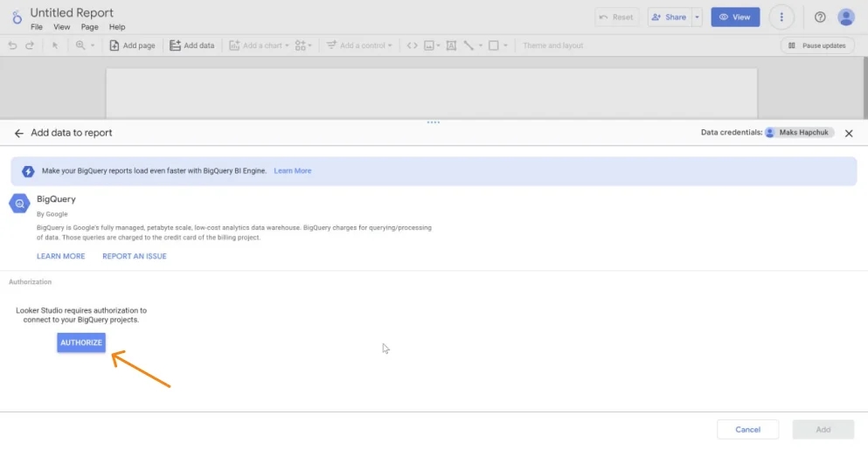Open the Page menu

click(89, 26)
